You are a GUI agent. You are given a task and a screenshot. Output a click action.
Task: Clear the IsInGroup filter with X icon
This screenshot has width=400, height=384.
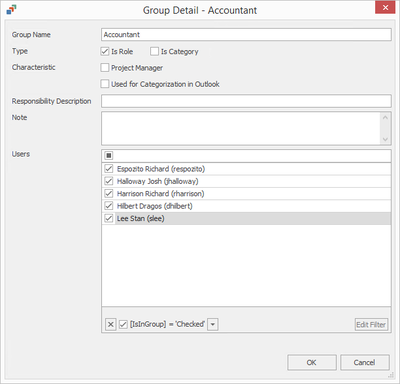pyautogui.click(x=111, y=324)
